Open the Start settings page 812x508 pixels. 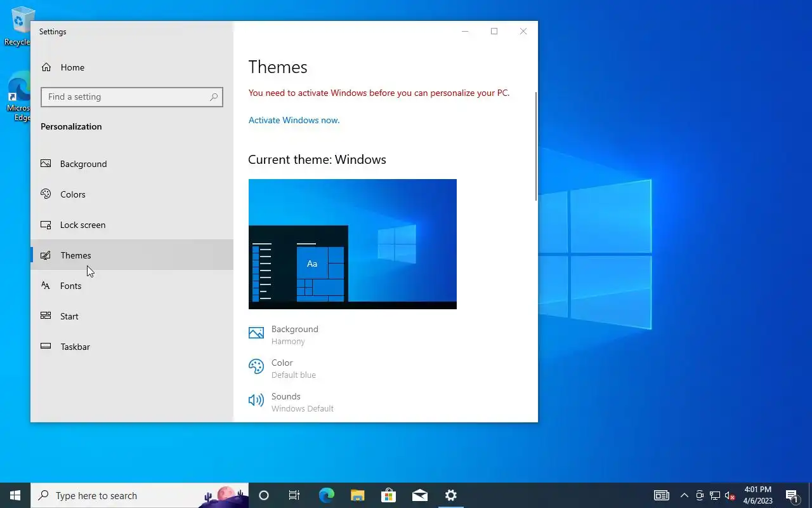click(x=132, y=316)
